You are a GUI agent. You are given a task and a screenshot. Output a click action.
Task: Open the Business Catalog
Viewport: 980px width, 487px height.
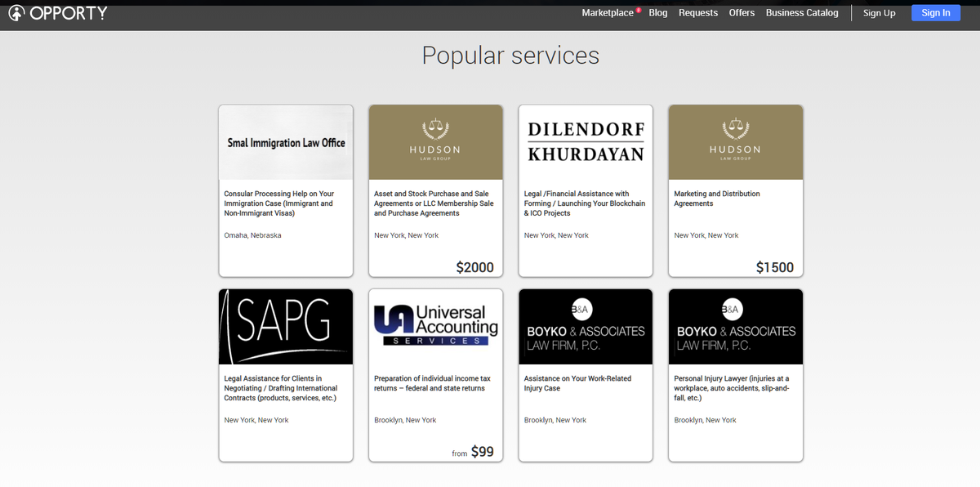tap(802, 13)
